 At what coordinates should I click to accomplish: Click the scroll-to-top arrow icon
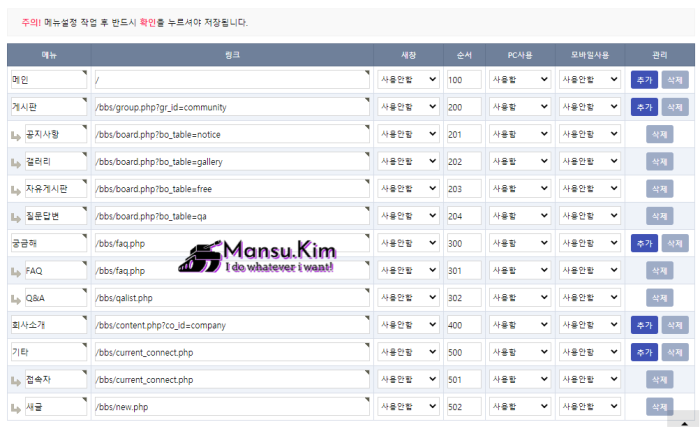684,423
